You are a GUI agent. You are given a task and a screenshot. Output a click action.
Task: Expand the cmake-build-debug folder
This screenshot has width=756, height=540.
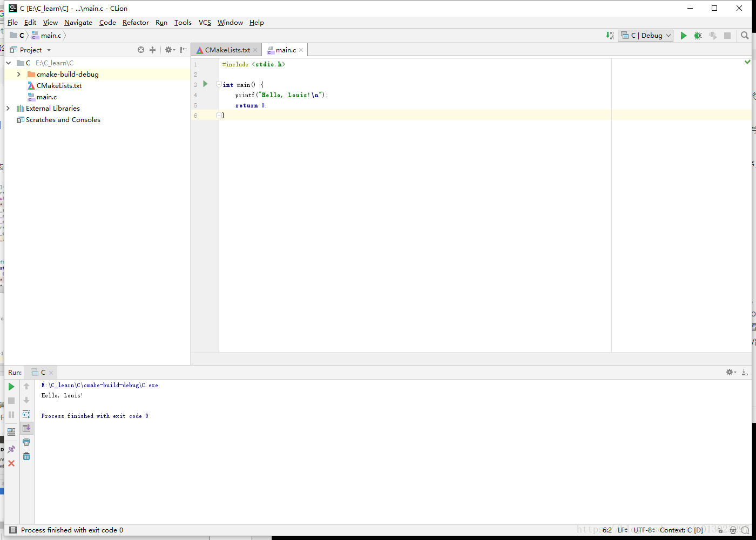click(19, 75)
